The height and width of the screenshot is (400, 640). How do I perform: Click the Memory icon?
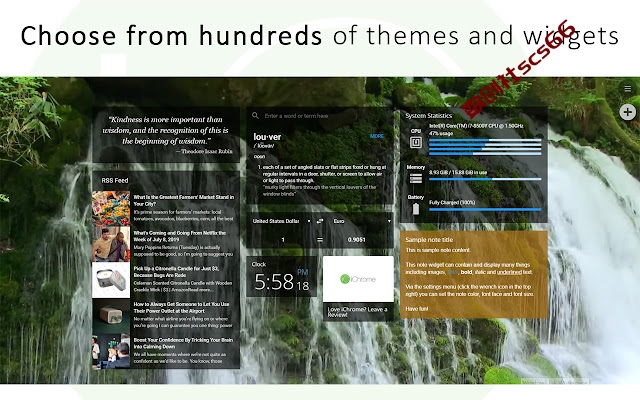(x=416, y=178)
